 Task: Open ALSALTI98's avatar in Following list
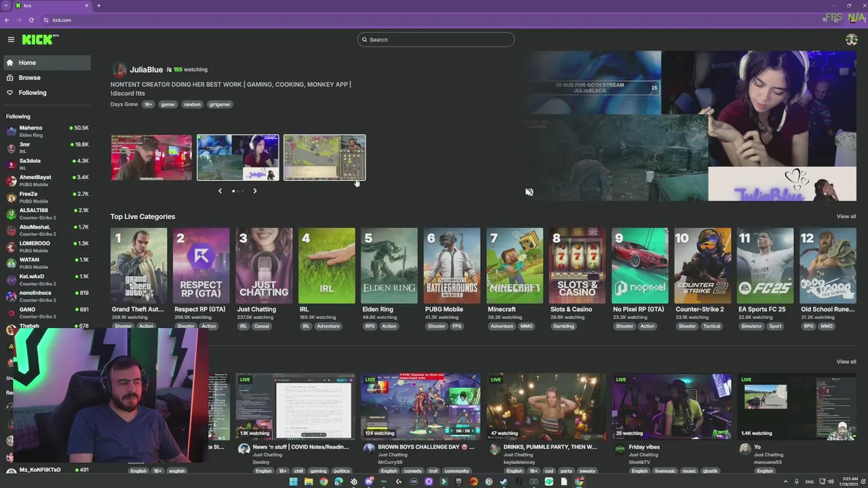(12, 213)
